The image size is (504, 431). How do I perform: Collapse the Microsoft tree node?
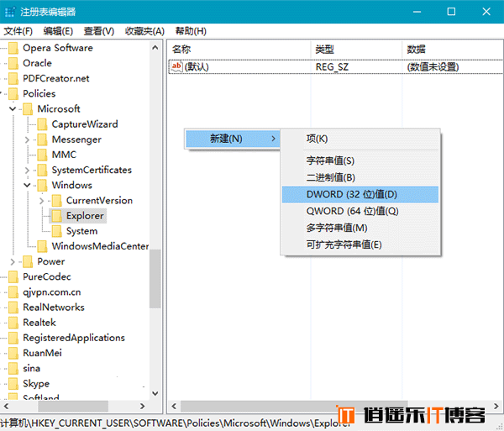[13, 108]
